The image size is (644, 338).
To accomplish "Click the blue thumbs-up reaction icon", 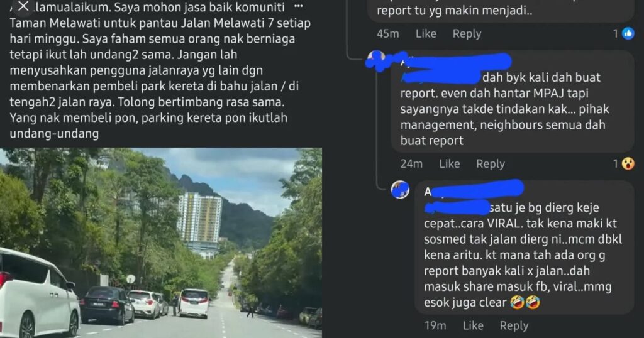I will (x=628, y=34).
